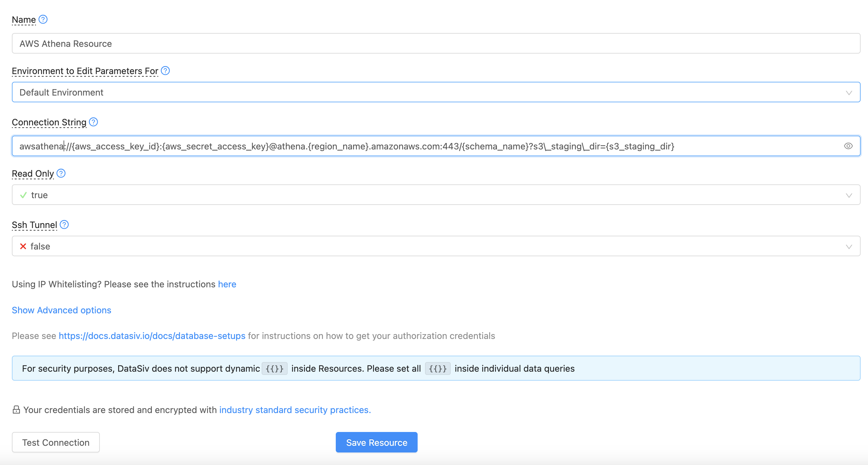868x465 pixels.
Task: Click the Read Only help icon
Action: coord(61,173)
